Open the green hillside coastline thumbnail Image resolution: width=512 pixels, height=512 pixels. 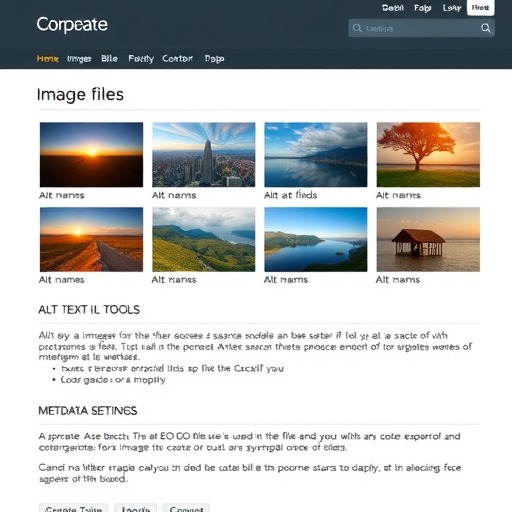204,239
